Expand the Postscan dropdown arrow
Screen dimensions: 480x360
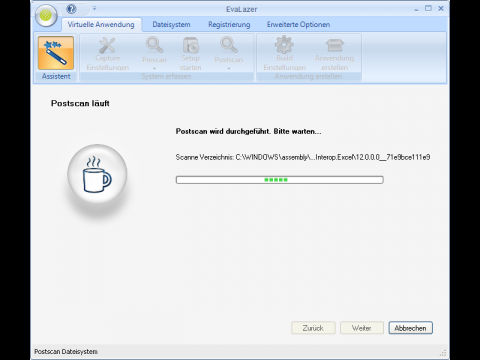pos(229,69)
